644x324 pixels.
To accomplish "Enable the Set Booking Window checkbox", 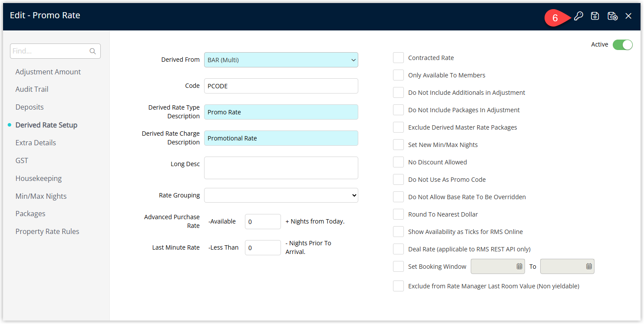I will (x=398, y=267).
